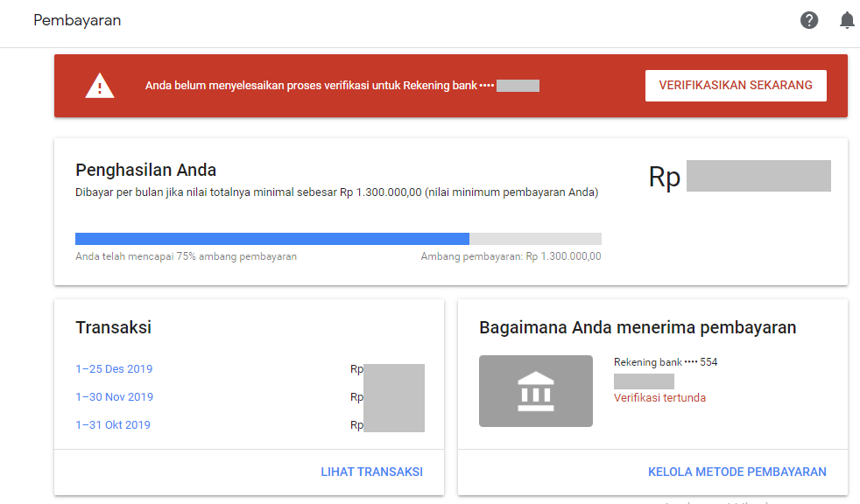Screen dimensions: 860x504
Task: Click the Ambang pembayaran threshold text
Action: 512,256
